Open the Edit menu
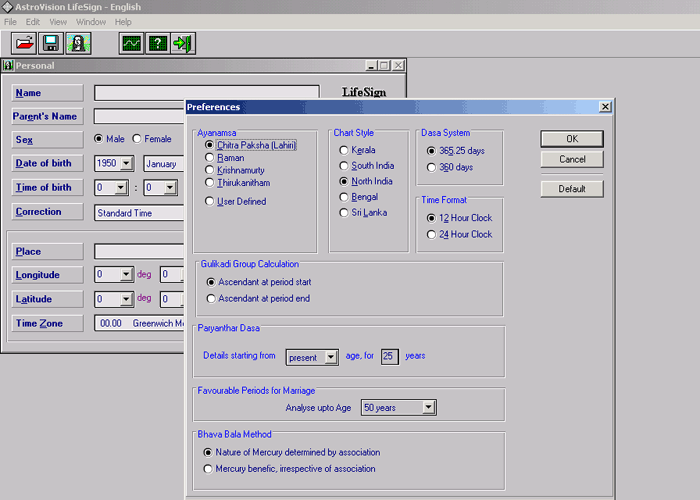 (x=33, y=22)
